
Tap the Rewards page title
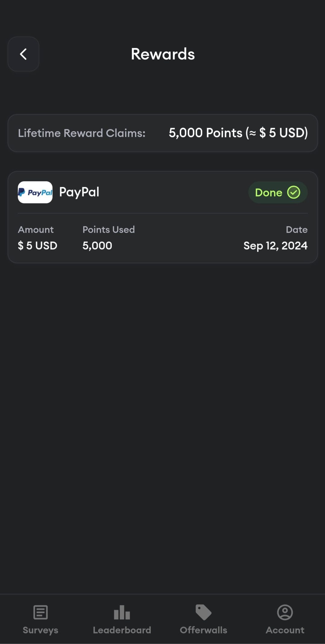163,54
